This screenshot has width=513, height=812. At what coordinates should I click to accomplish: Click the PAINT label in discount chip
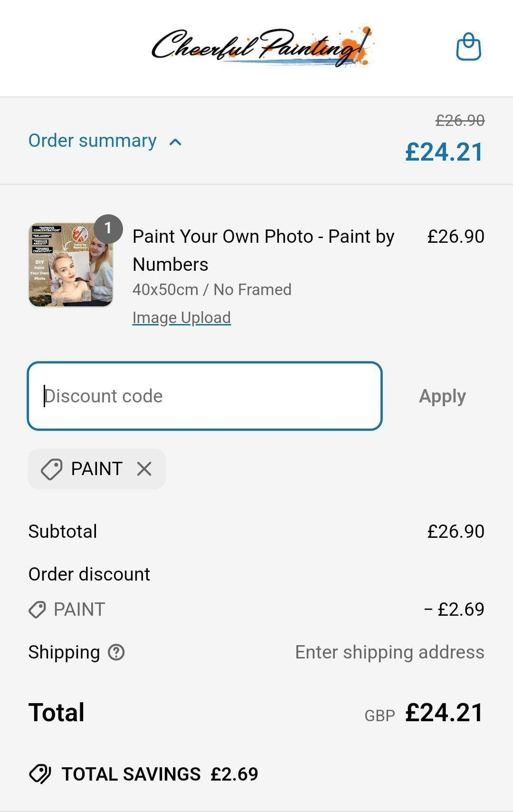coord(97,469)
